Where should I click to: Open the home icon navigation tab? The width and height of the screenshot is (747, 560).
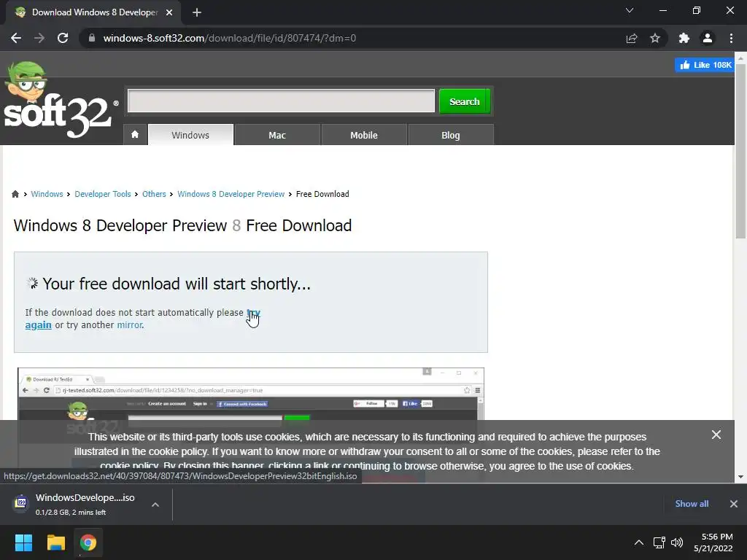pos(135,135)
